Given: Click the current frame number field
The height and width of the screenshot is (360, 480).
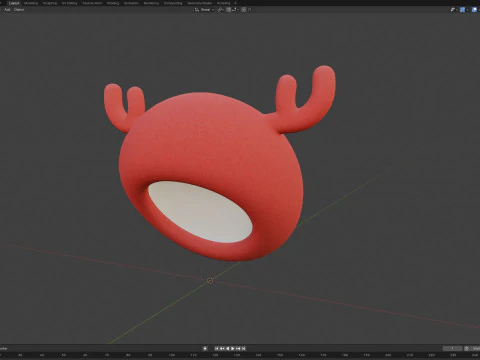Looking at the screenshot, I should click(x=452, y=348).
